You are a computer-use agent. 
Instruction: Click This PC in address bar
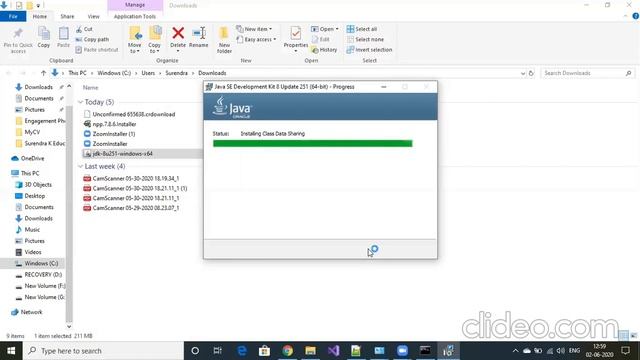tap(77, 73)
